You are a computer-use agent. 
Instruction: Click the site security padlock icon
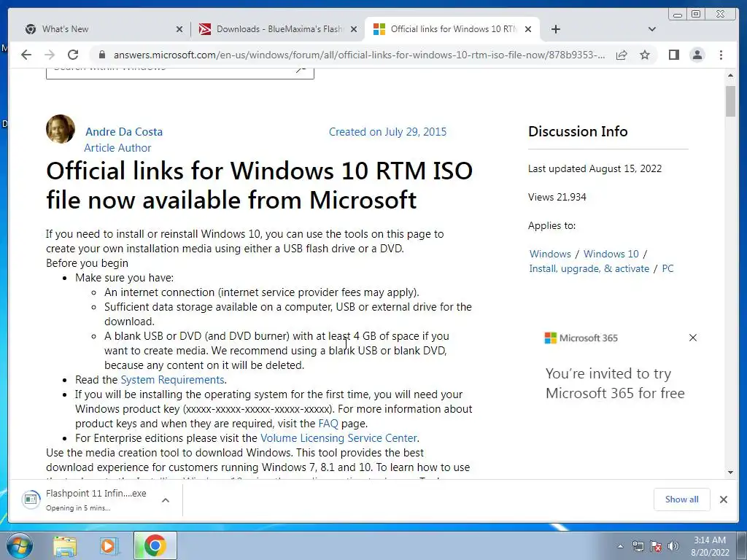[x=101, y=55]
